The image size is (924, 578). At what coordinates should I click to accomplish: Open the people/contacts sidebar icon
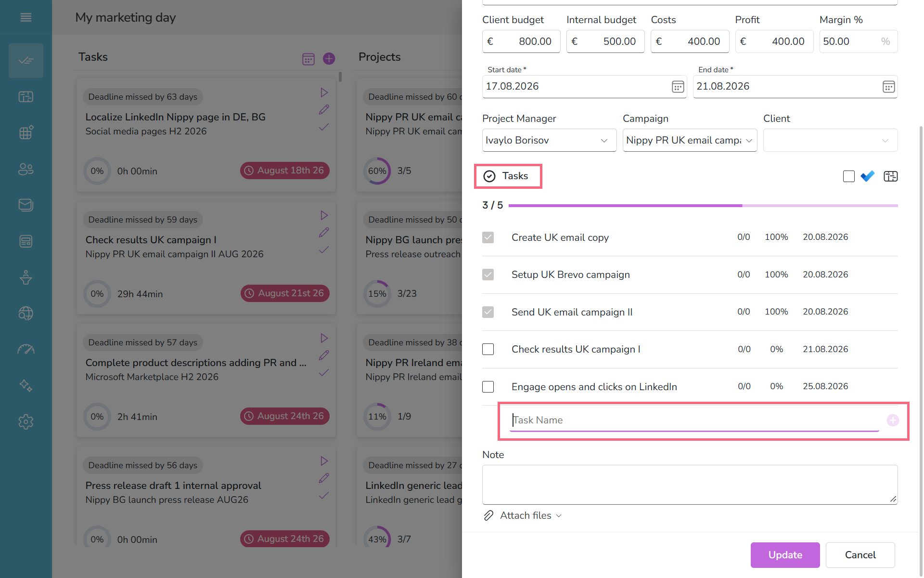(26, 169)
